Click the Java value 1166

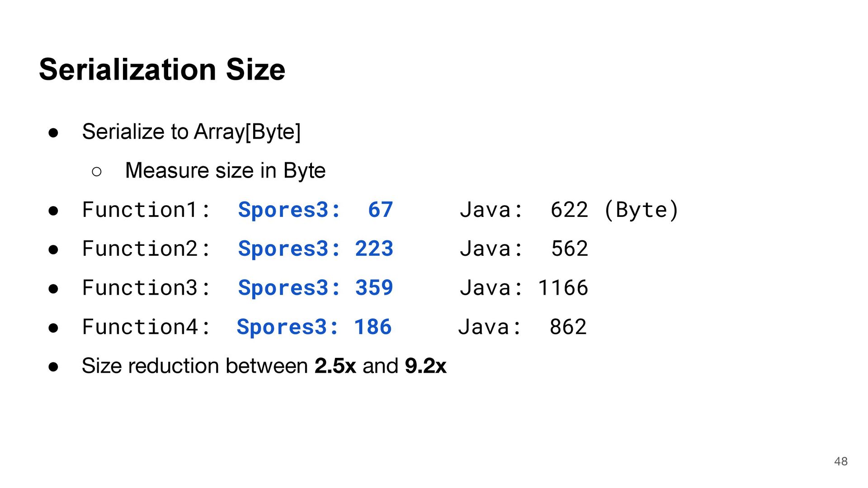563,288
